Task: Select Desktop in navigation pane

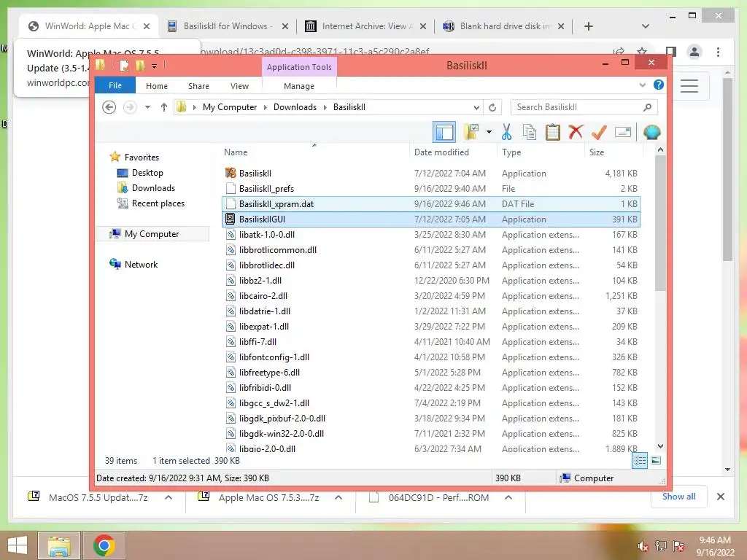Action: (147, 172)
